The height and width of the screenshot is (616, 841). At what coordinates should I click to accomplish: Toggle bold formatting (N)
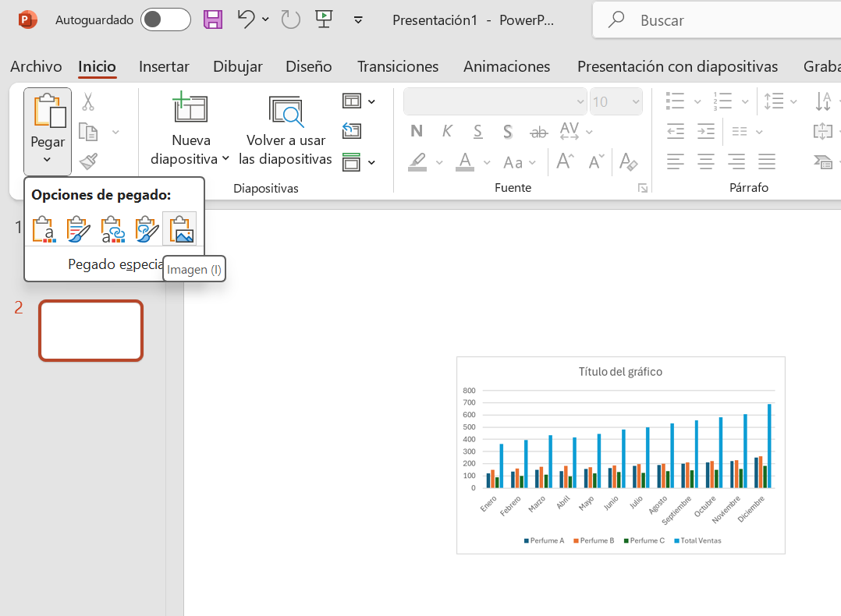tap(417, 131)
